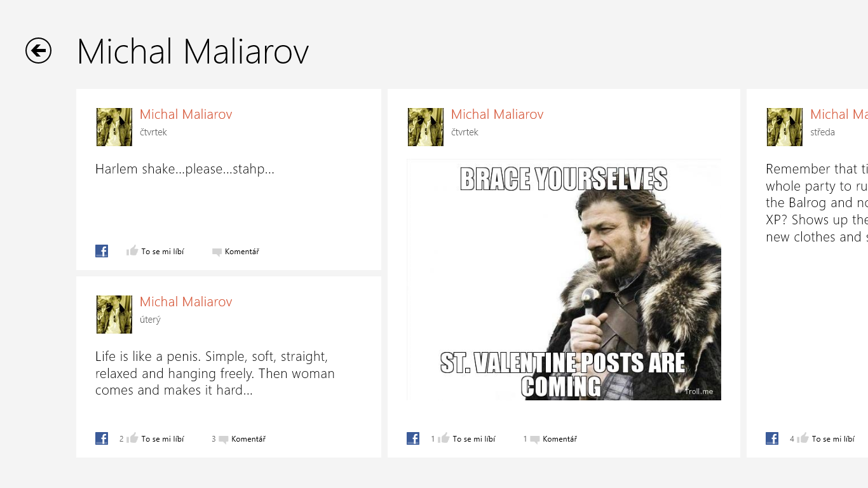Open the Brace Yourselves meme image
868x488 pixels.
click(x=564, y=280)
